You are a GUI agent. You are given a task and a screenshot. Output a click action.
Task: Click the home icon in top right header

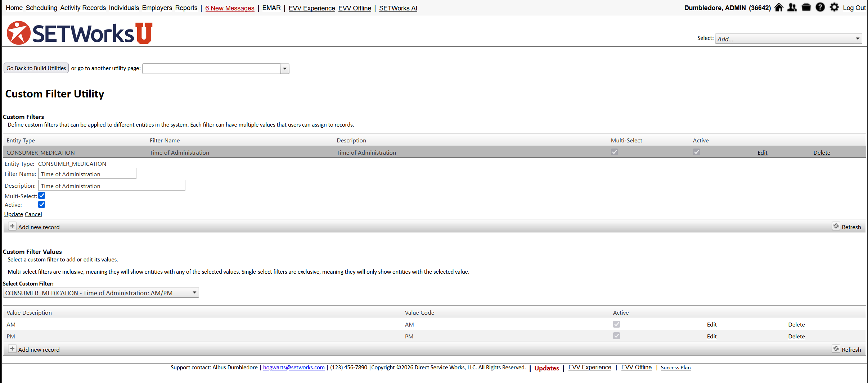point(779,8)
